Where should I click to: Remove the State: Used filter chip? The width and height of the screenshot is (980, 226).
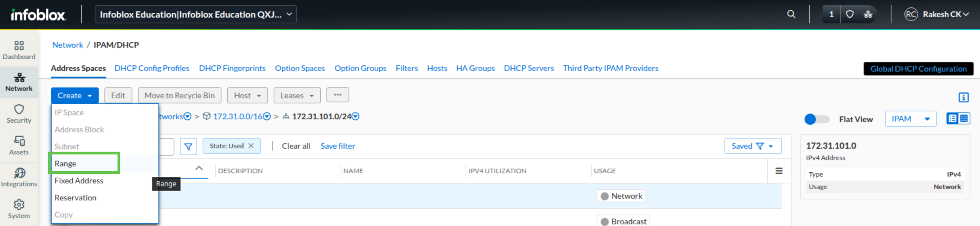pyautogui.click(x=251, y=146)
